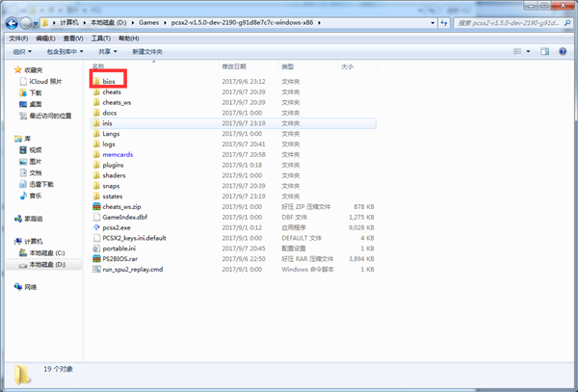Click the 计算机 segment in the address bar
578x392 pixels.
[x=69, y=23]
